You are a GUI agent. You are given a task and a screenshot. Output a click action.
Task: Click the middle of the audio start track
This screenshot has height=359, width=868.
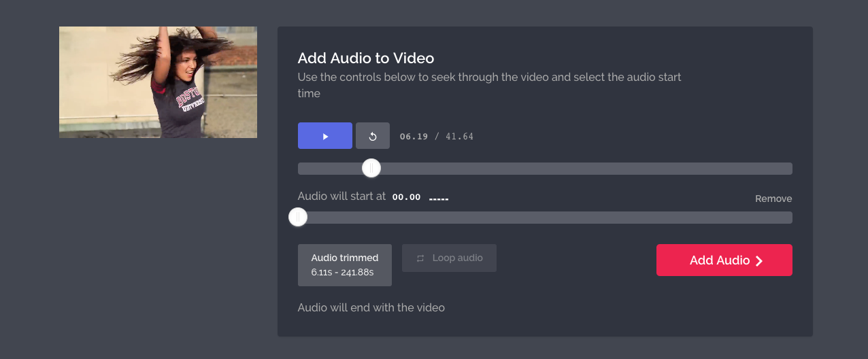[x=545, y=218]
